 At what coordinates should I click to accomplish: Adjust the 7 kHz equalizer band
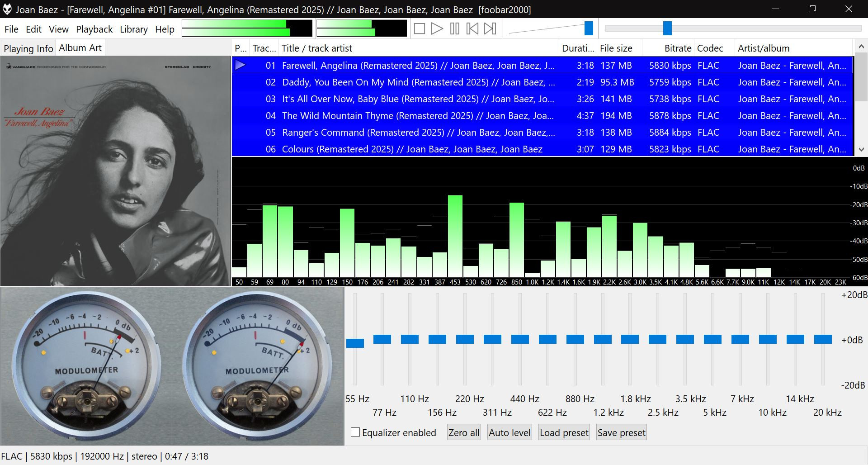click(740, 339)
